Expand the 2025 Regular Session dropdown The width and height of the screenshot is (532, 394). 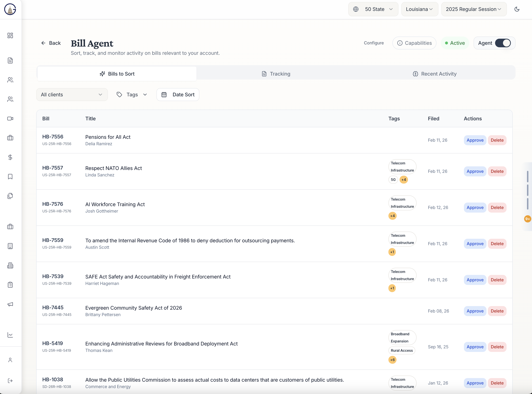click(474, 9)
